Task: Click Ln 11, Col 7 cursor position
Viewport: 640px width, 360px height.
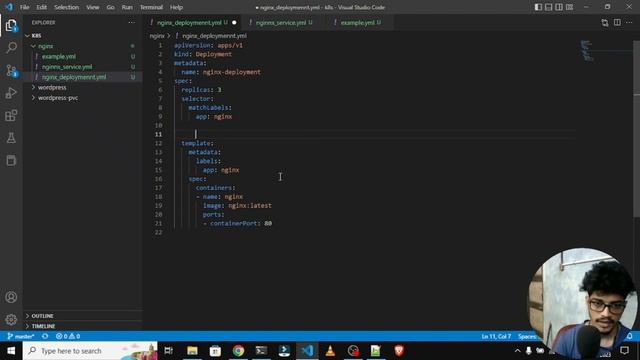Action: (496, 336)
